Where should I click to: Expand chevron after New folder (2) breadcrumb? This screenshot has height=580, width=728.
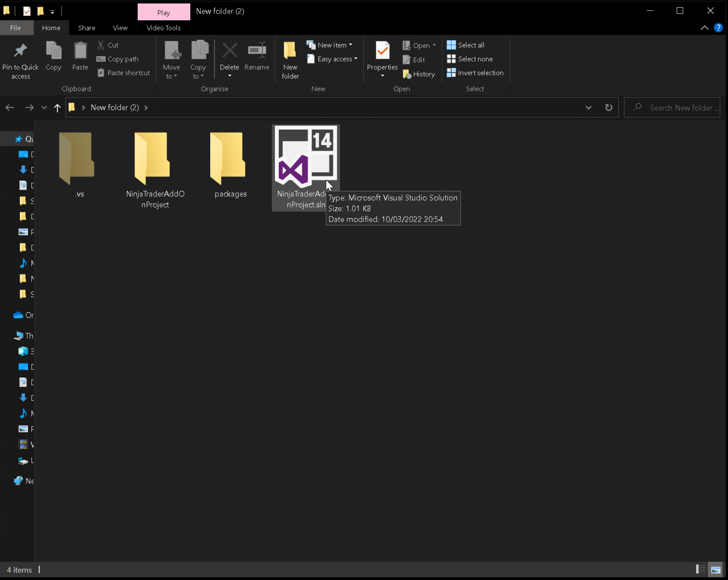146,107
